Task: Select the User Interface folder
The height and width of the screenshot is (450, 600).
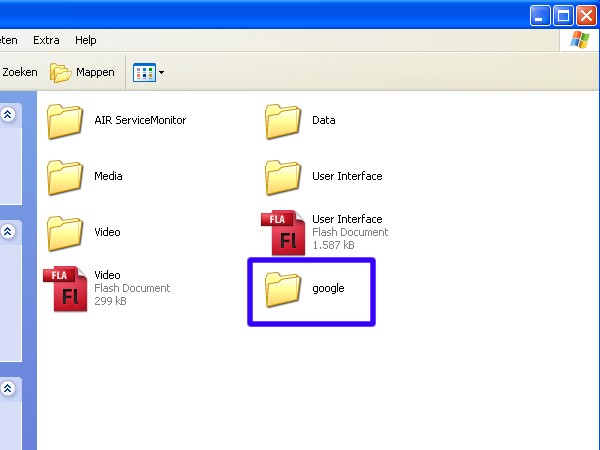Action: pyautogui.click(x=284, y=177)
